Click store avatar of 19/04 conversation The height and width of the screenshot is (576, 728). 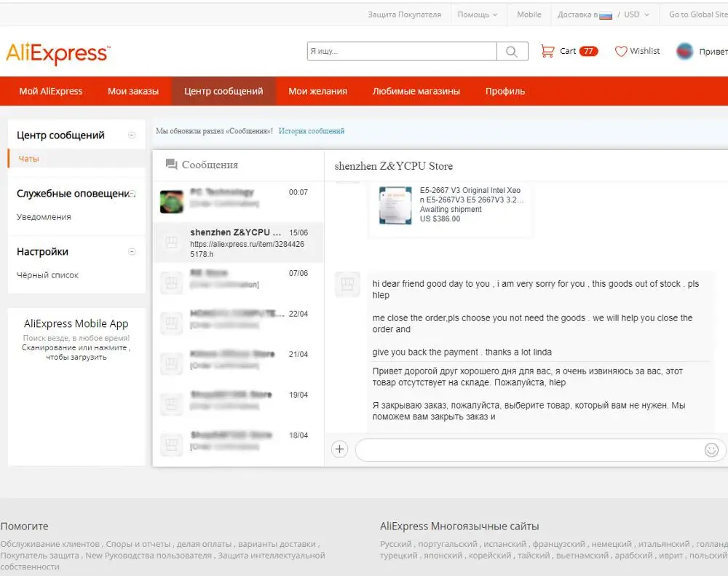[171, 404]
